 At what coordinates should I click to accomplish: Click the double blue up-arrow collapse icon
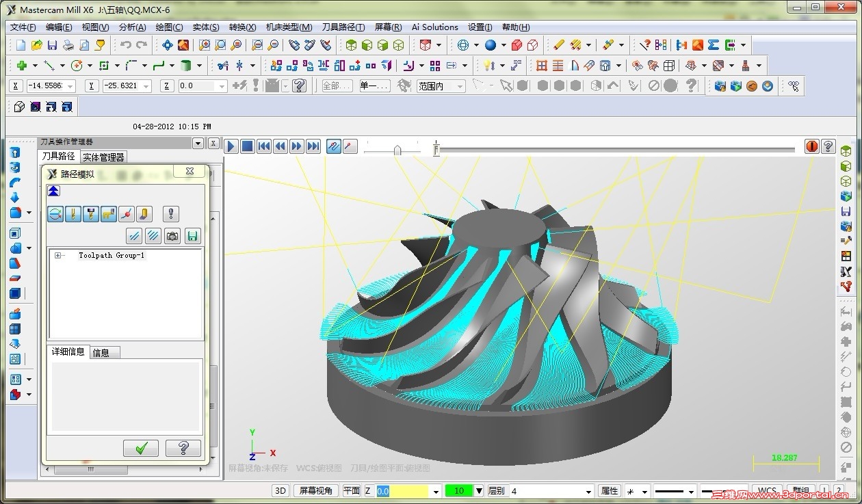(54, 191)
